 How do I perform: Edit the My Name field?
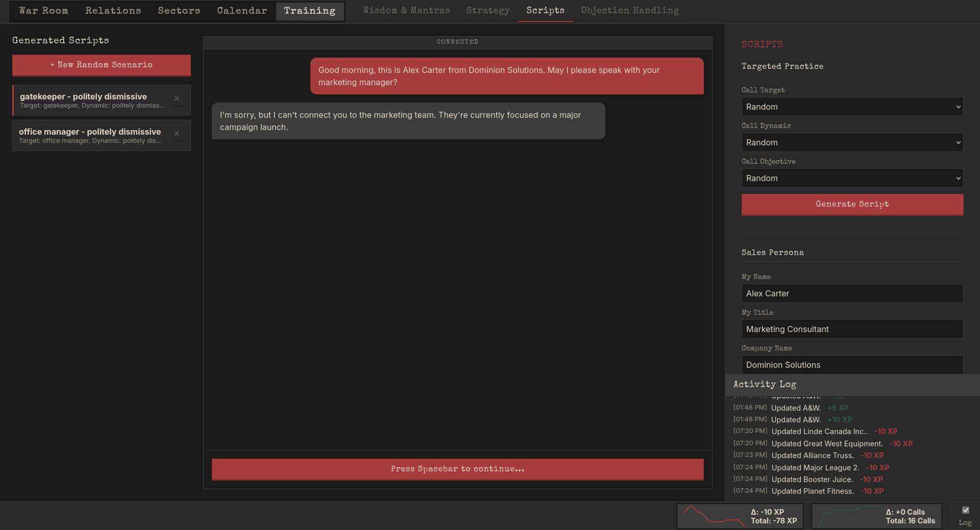(x=852, y=293)
